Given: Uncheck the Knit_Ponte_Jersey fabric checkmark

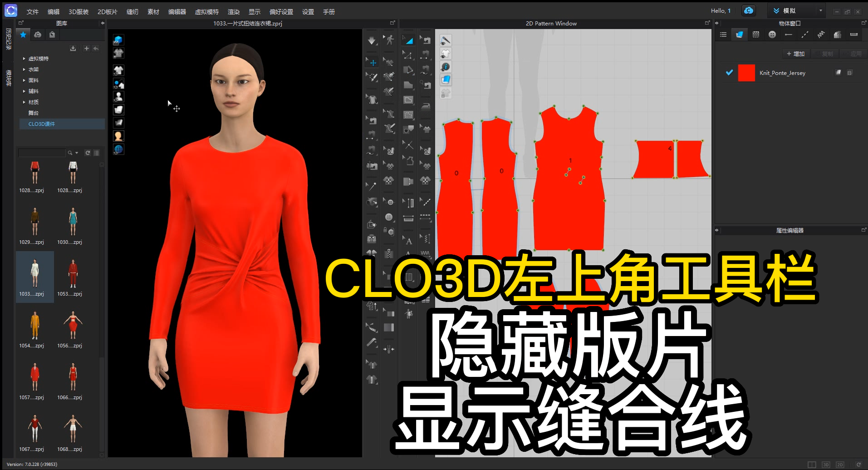Looking at the screenshot, I should point(729,72).
